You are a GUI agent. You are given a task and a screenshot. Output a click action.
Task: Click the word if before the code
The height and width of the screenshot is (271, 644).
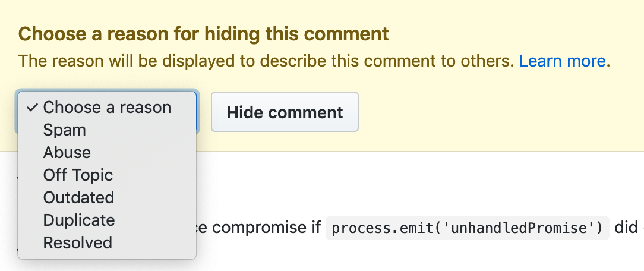(x=314, y=228)
